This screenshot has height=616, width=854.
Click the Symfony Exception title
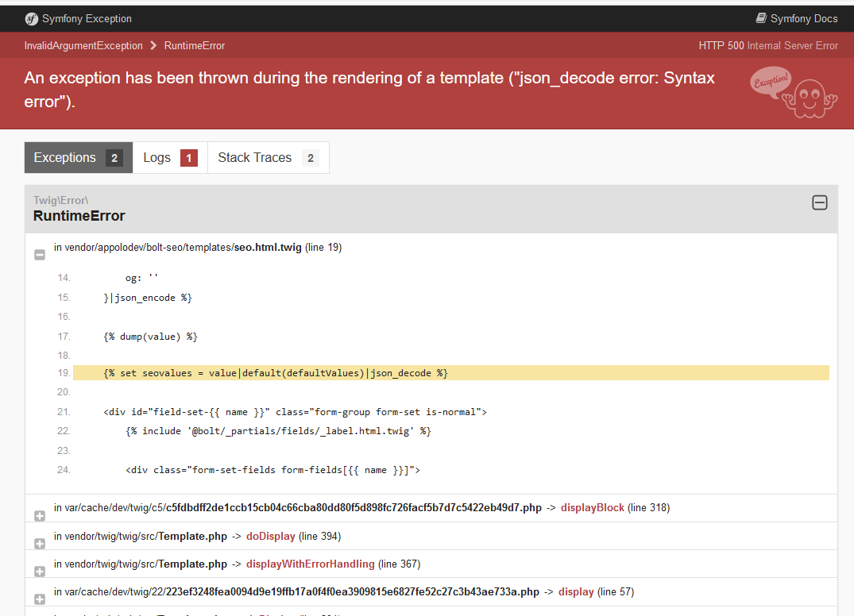[x=87, y=19]
